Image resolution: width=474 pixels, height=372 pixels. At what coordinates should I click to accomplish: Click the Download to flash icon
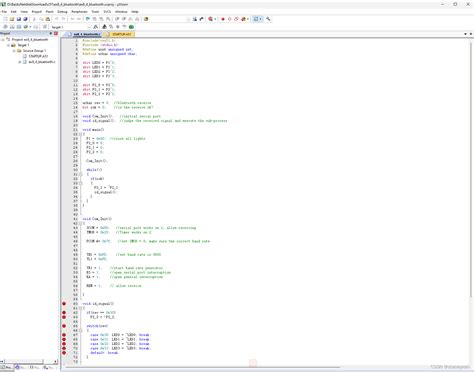point(44,27)
